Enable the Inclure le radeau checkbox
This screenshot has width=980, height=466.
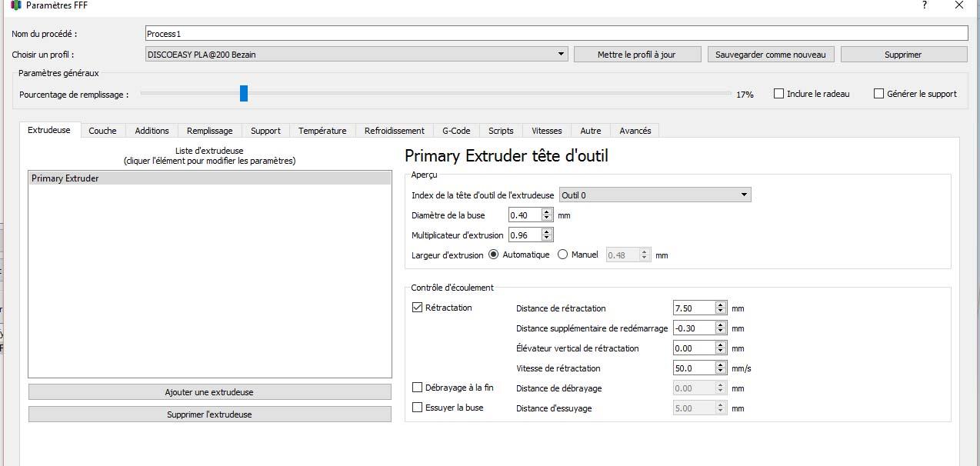click(x=778, y=94)
